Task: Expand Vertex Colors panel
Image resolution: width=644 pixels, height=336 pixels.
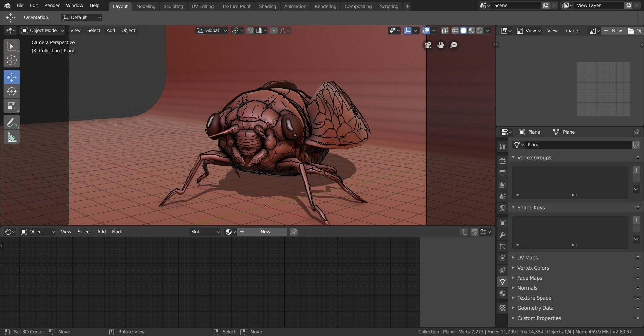Action: 533,268
